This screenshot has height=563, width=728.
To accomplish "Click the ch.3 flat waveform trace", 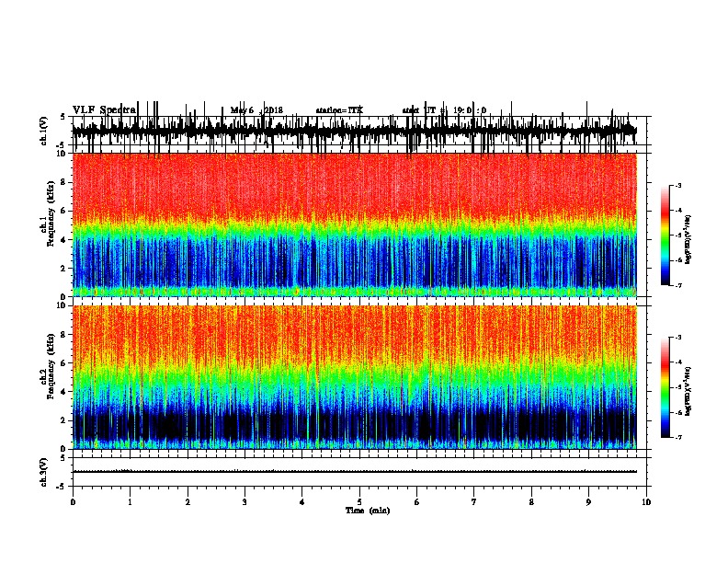I will (354, 472).
